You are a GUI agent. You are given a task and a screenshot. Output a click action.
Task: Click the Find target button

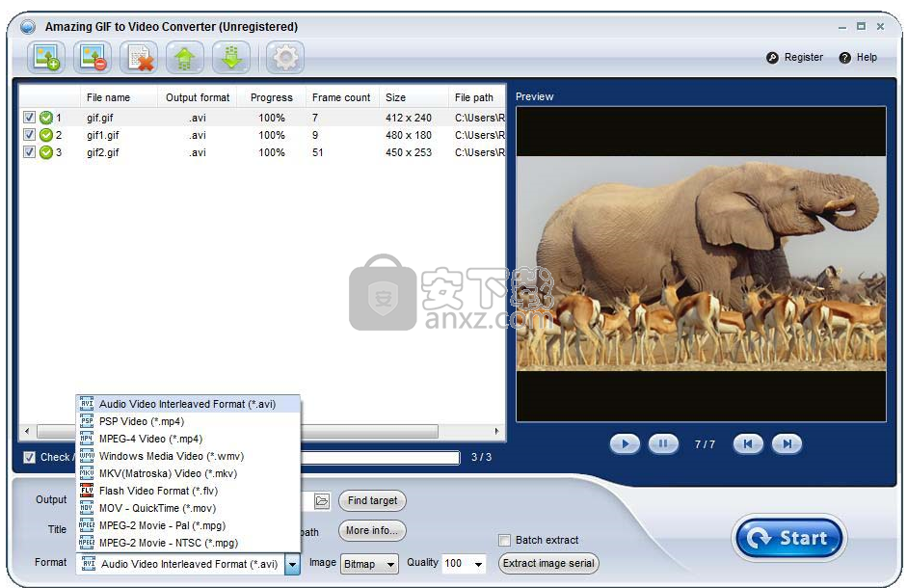pyautogui.click(x=372, y=500)
